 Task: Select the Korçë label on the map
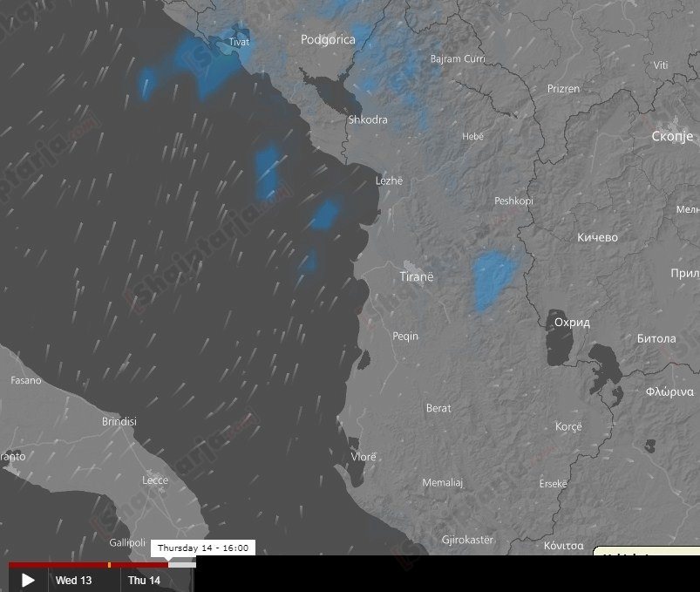coord(568,426)
